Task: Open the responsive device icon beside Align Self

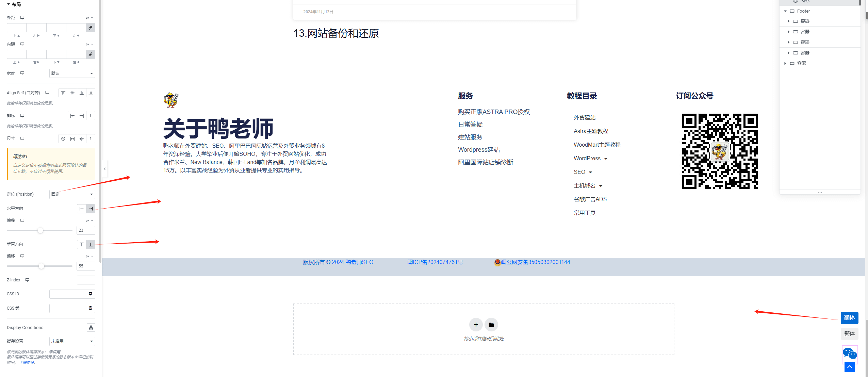Action: pos(47,93)
